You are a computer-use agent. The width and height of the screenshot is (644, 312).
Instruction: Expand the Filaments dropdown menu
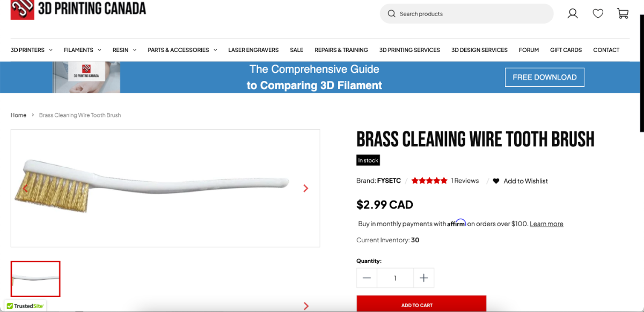82,50
